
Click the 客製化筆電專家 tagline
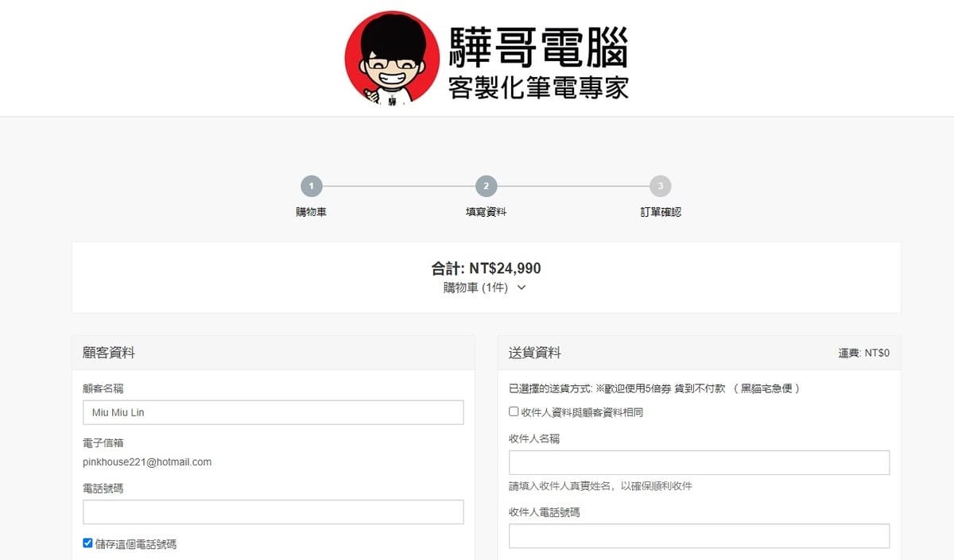pos(538,87)
